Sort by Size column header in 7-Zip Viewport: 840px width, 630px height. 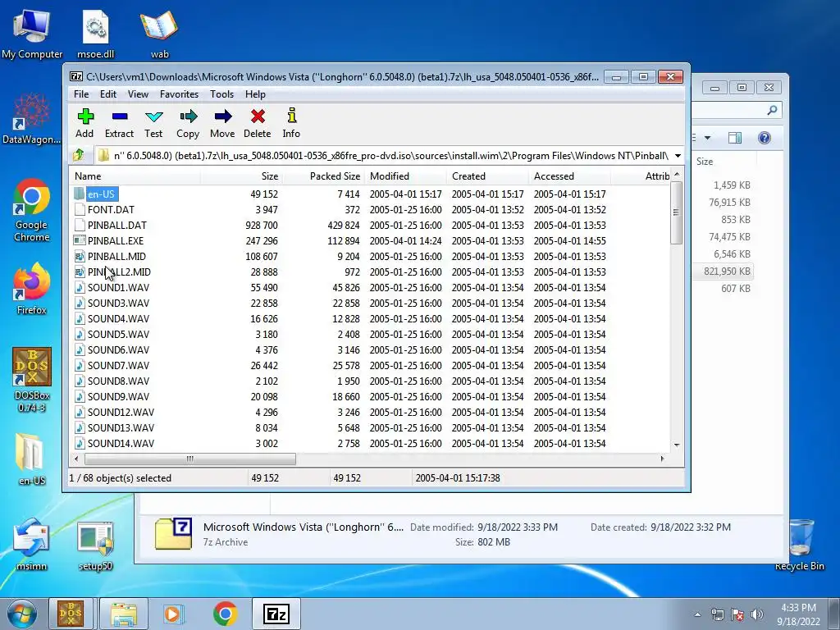[242, 176]
